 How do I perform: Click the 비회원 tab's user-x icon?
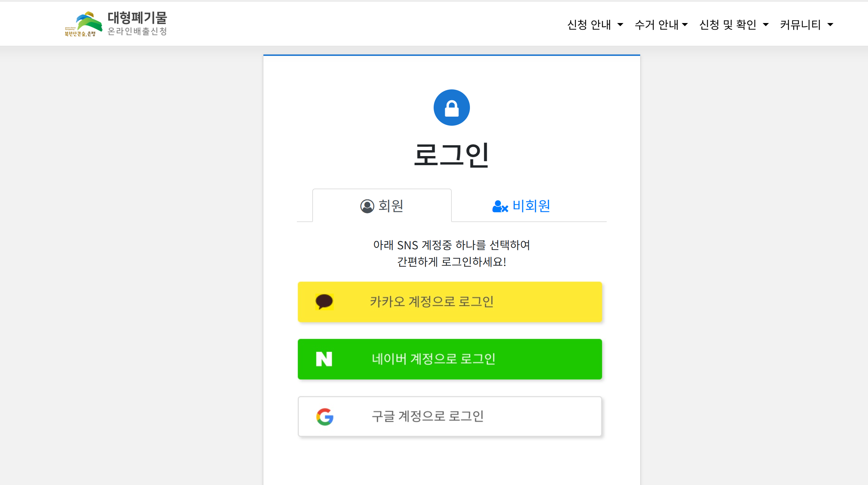pyautogui.click(x=500, y=206)
